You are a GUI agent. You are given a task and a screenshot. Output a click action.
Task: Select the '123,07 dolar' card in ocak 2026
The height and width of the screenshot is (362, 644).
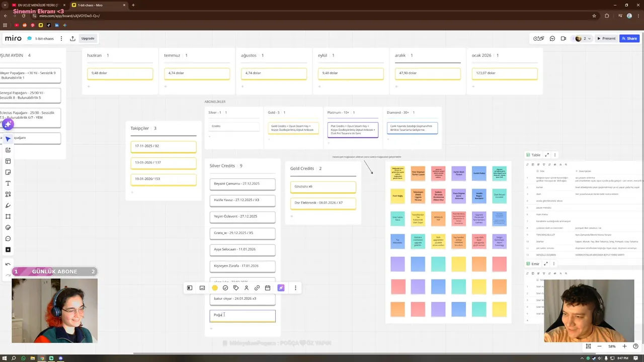505,73
